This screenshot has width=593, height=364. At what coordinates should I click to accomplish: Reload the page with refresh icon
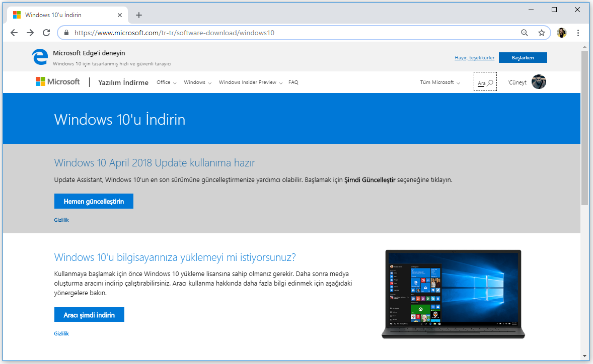tap(46, 33)
